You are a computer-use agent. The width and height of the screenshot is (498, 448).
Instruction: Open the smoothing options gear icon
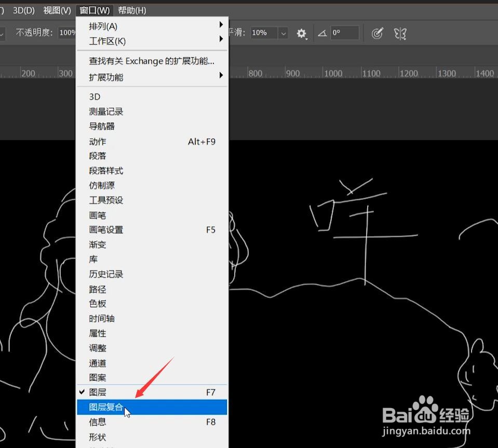click(x=301, y=33)
